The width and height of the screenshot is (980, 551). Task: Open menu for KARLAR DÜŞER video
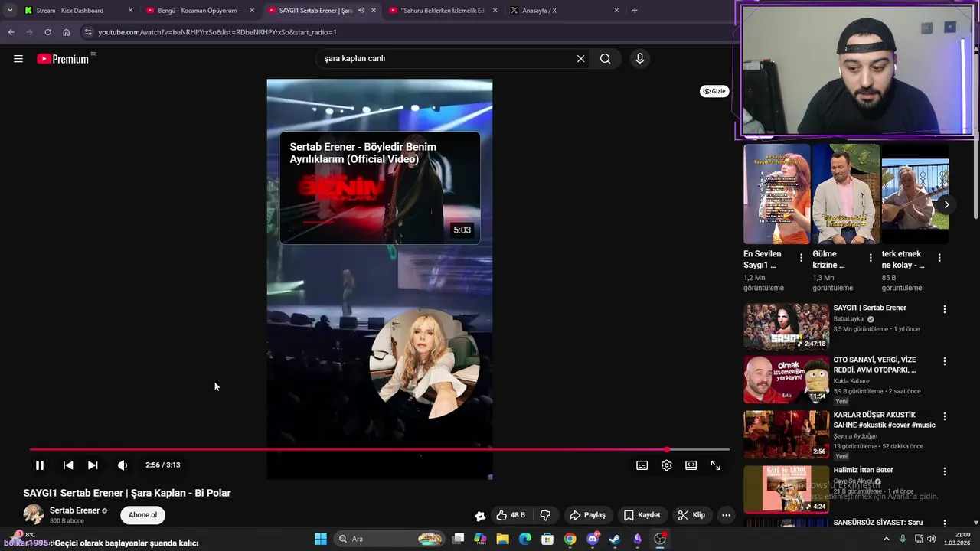[944, 416]
